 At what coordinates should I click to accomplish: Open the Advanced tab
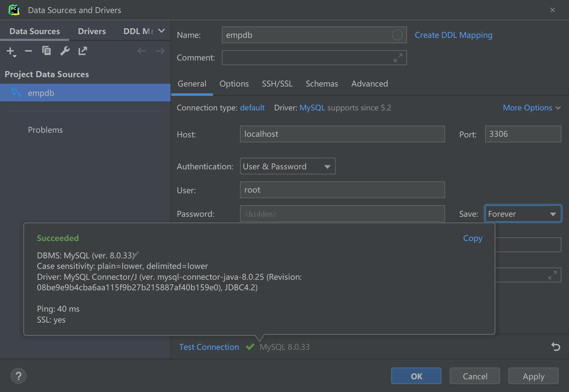(x=370, y=84)
